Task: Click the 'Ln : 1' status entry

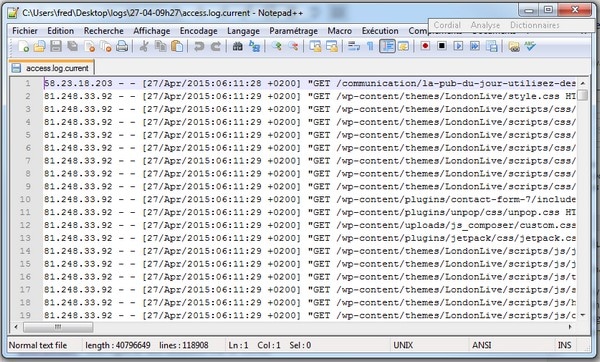Action: (238, 345)
